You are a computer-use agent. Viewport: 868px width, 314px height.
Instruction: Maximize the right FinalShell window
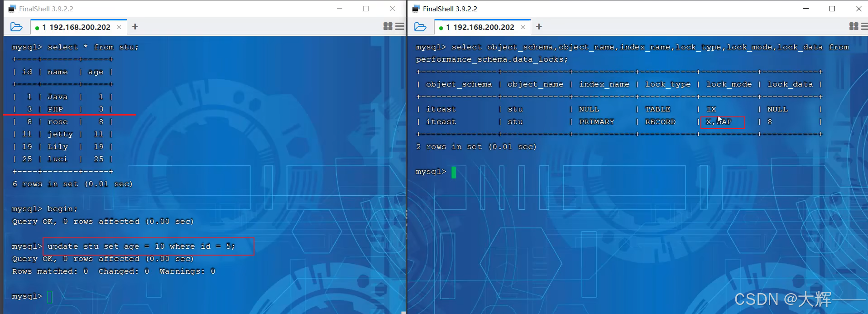[x=832, y=9]
